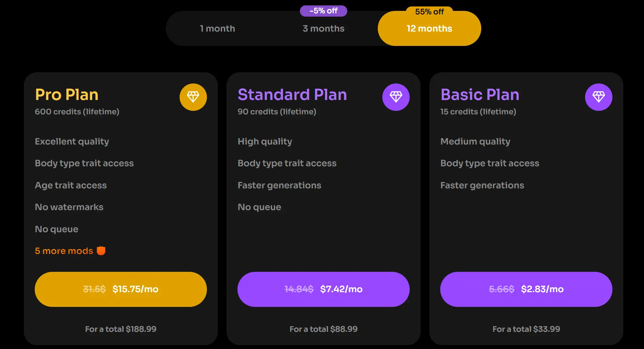Click the Standard Plan title

[x=292, y=95]
